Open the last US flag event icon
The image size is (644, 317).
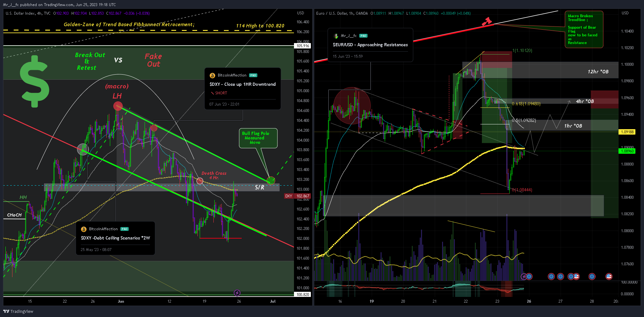tap(609, 276)
